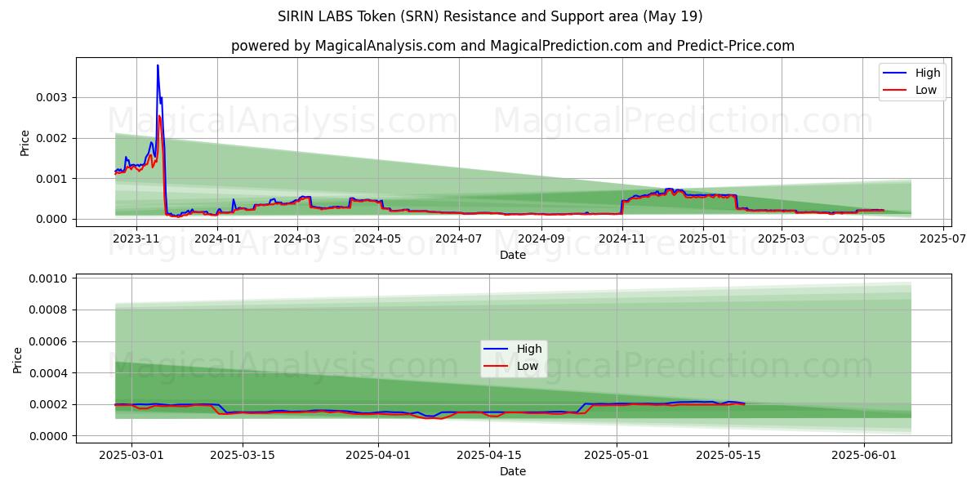Viewport: 980px width, 490px height.
Task: Click the bottom chart '2025-03-15' date label
Action: (243, 457)
